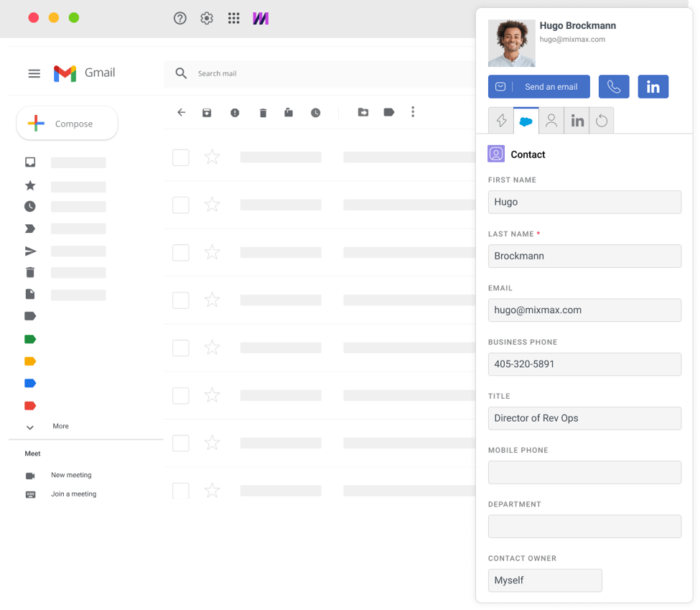Select the Archive icon in Gmail toolbar
Image resolution: width=700 pixels, height=610 pixels.
(207, 112)
